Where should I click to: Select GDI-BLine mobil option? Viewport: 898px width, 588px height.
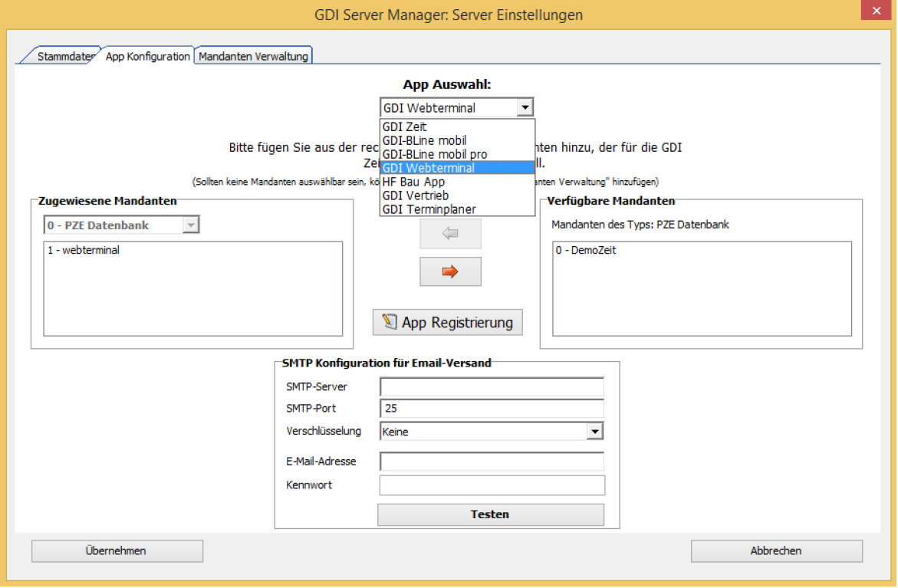pos(424,140)
